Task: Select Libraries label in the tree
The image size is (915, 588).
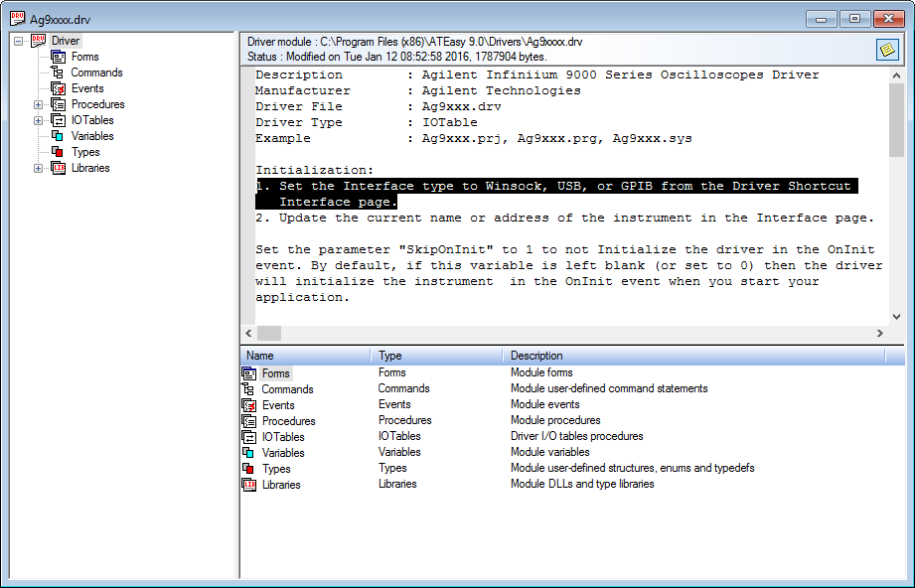Action: point(90,168)
